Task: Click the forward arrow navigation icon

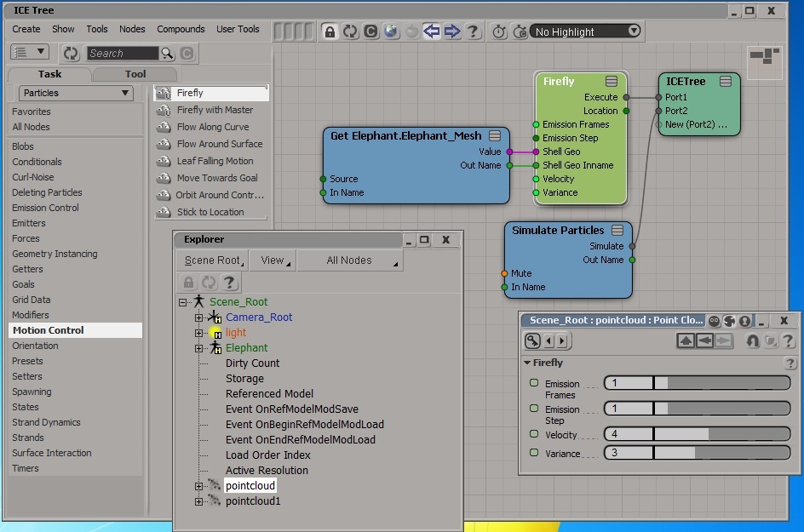Action: (452, 31)
